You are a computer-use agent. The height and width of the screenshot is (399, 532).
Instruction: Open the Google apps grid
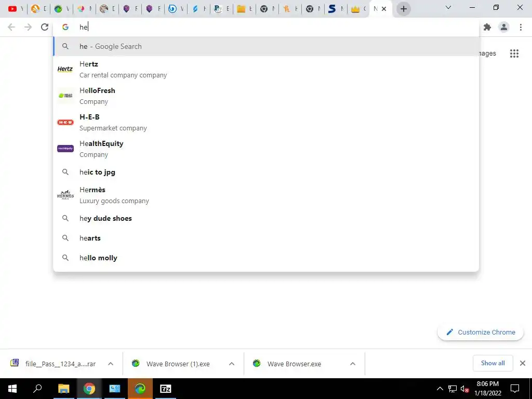pos(514,54)
